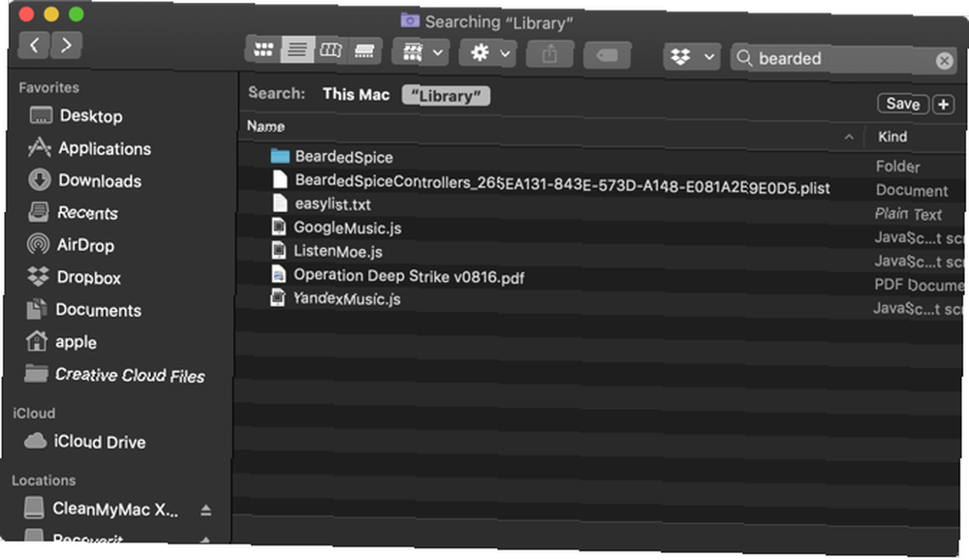
Task: Eject the CleanMyMac X volume
Action: [x=205, y=510]
